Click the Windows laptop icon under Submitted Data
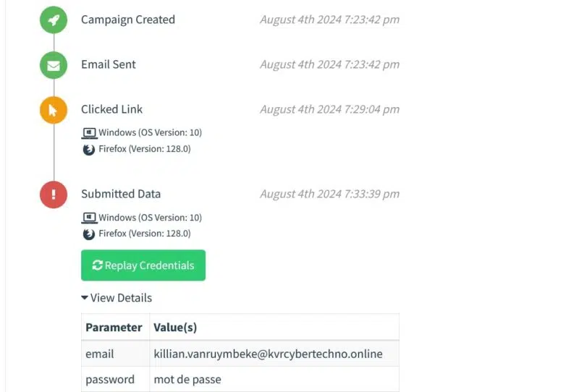Screen dimensions: 579x392 click(x=89, y=218)
